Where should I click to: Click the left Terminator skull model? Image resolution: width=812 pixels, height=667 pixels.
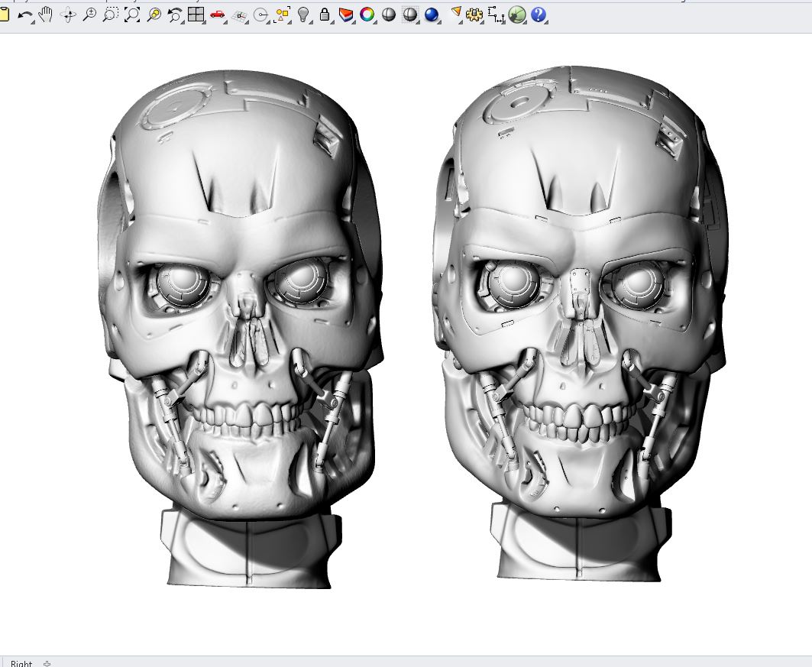[x=240, y=329]
